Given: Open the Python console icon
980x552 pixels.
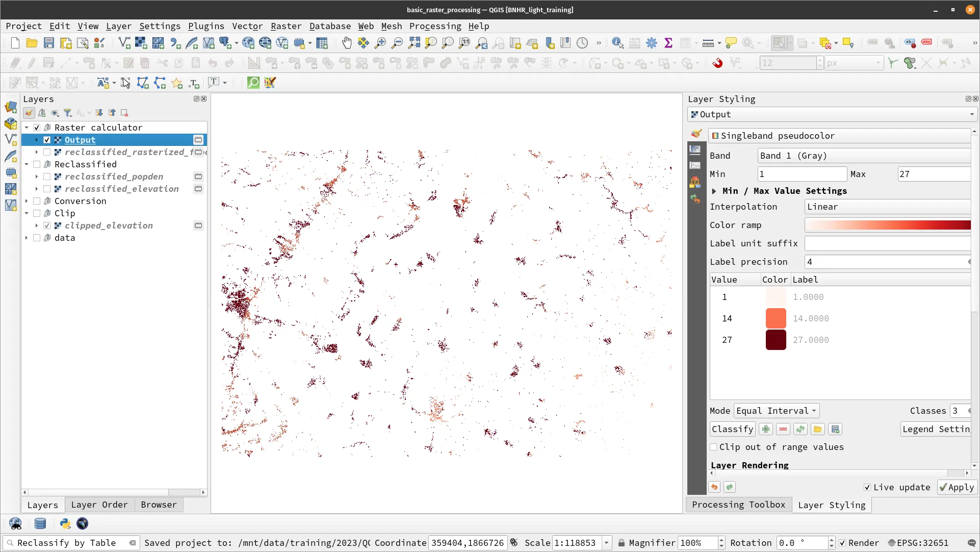Looking at the screenshot, I should pyautogui.click(x=65, y=523).
